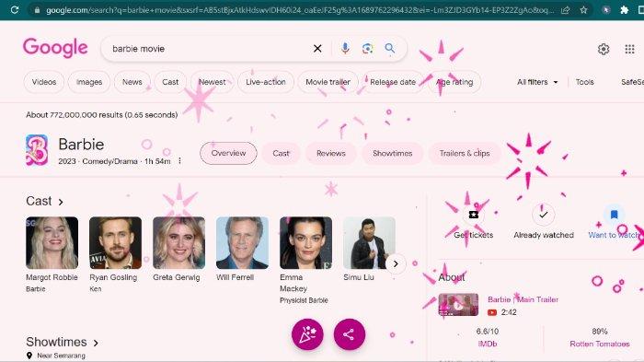Open Google settings gear icon
The width and height of the screenshot is (644, 362).
click(604, 50)
